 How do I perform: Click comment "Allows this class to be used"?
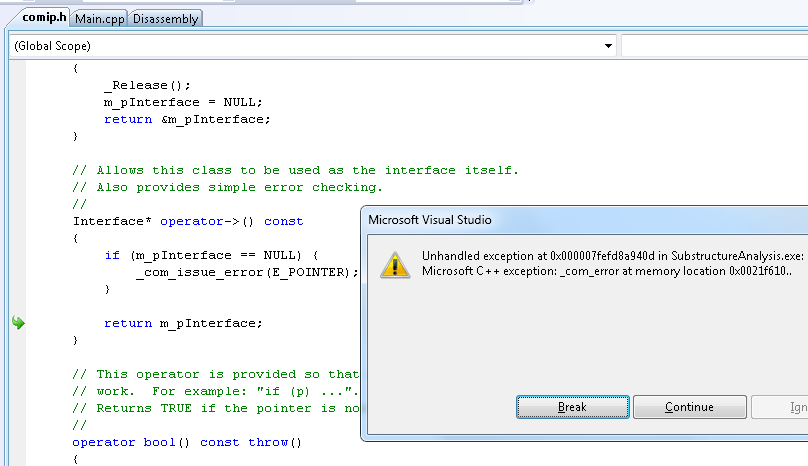pyautogui.click(x=295, y=170)
